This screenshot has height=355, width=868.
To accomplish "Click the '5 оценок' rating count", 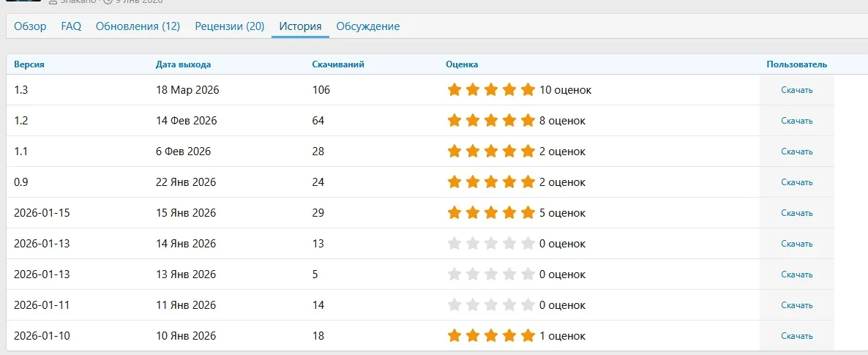I will tap(562, 213).
